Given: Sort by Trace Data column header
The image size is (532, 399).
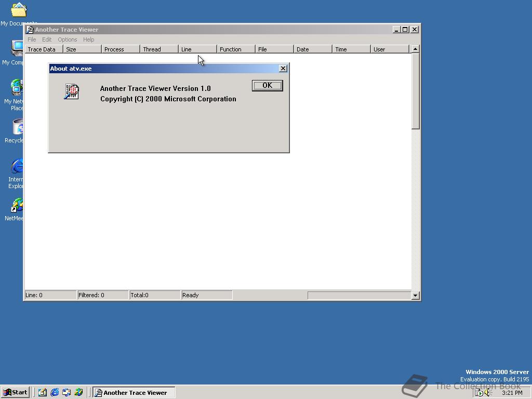Looking at the screenshot, I should click(x=44, y=49).
